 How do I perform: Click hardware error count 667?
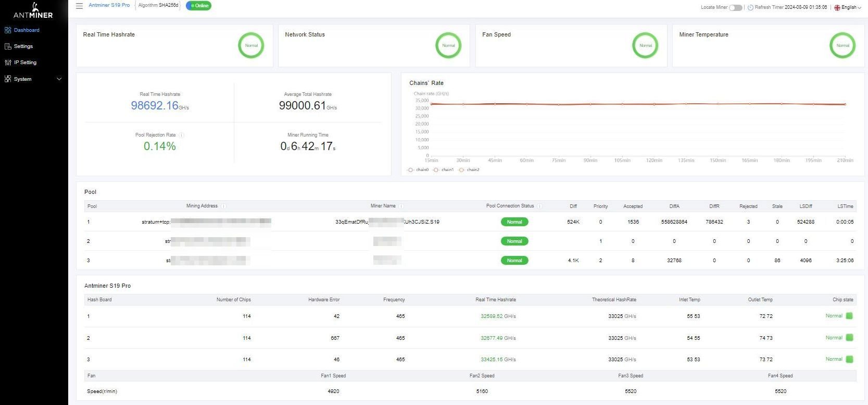pos(335,338)
